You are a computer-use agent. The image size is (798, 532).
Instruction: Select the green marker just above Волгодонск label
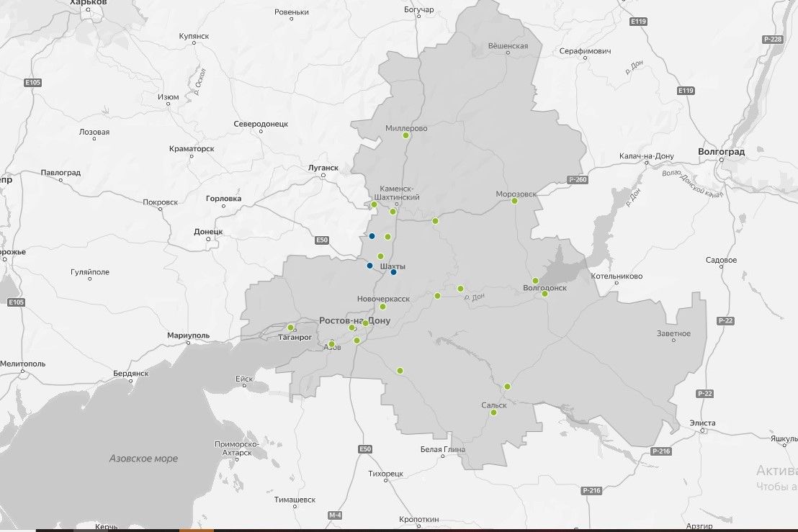(x=535, y=280)
